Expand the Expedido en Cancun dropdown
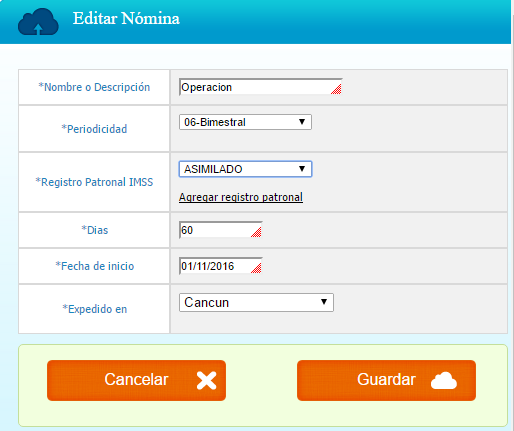The width and height of the screenshot is (514, 431). click(x=256, y=302)
